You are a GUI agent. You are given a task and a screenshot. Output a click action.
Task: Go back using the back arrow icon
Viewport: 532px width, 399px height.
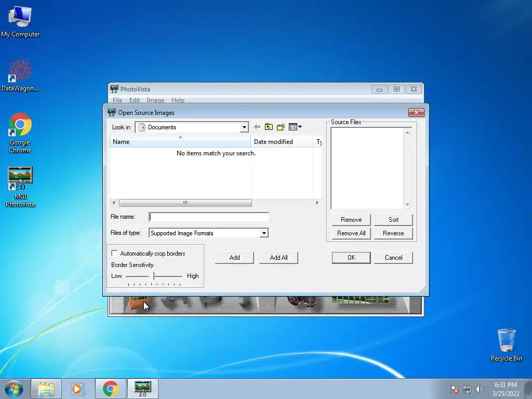257,127
